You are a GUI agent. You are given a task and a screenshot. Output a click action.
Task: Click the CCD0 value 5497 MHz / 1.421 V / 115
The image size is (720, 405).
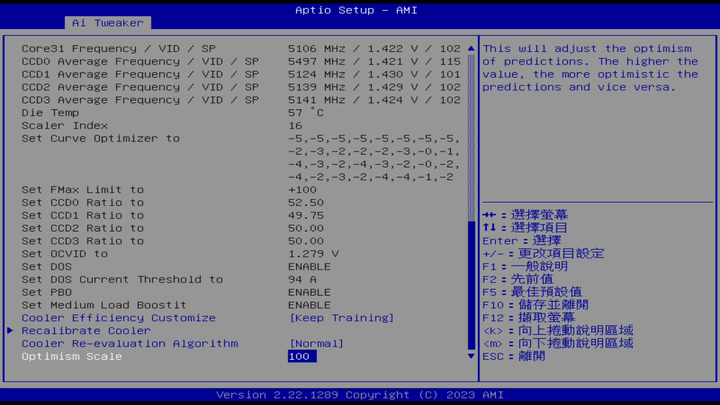[x=374, y=62]
